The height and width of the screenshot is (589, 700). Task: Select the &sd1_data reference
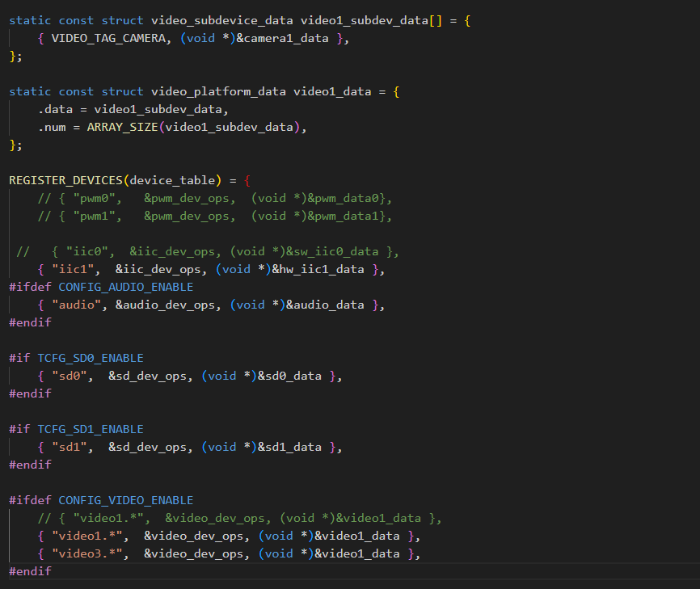[289, 447]
